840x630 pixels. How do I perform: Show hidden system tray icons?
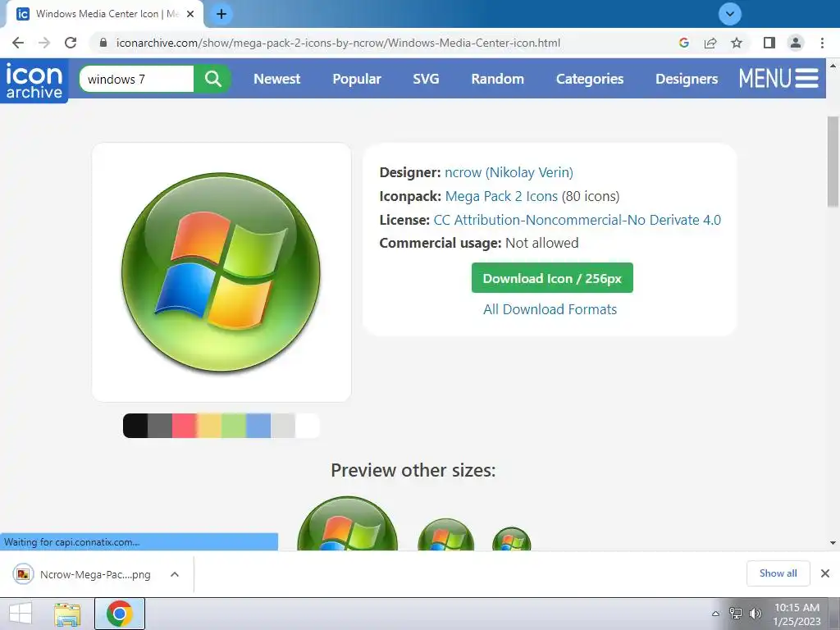click(x=715, y=614)
